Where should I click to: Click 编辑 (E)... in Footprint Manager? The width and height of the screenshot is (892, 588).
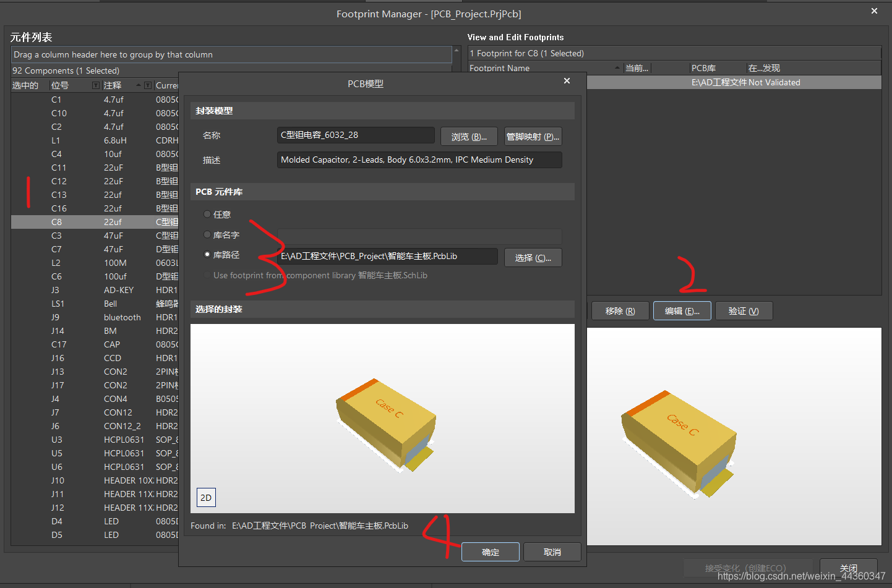[x=682, y=311]
